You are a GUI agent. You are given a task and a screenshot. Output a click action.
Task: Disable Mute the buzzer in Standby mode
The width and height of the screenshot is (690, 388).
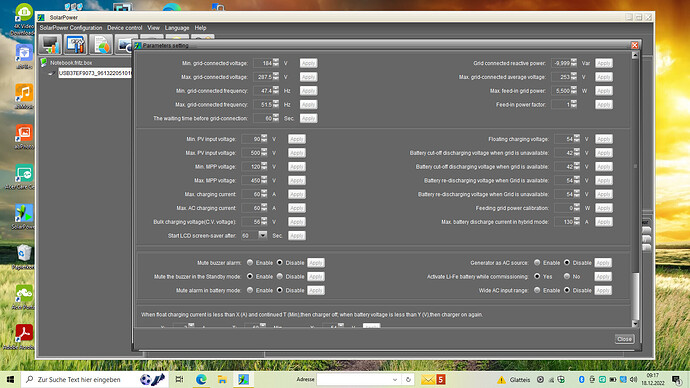click(279, 276)
